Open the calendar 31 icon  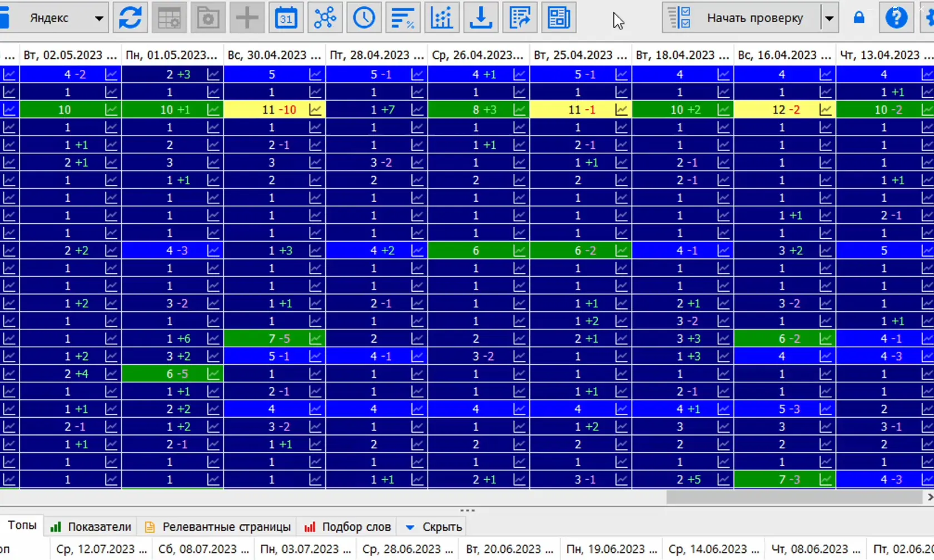point(286,18)
